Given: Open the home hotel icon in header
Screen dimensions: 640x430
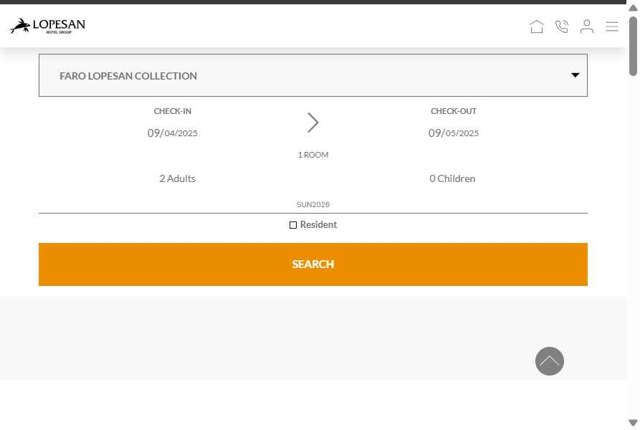Looking at the screenshot, I should tap(536, 27).
